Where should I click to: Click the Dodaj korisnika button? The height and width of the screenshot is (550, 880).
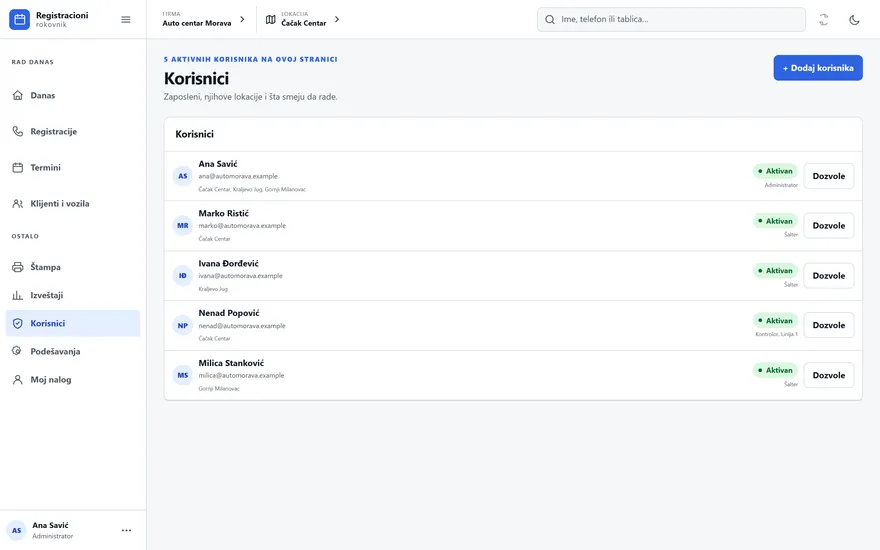pyautogui.click(x=818, y=68)
